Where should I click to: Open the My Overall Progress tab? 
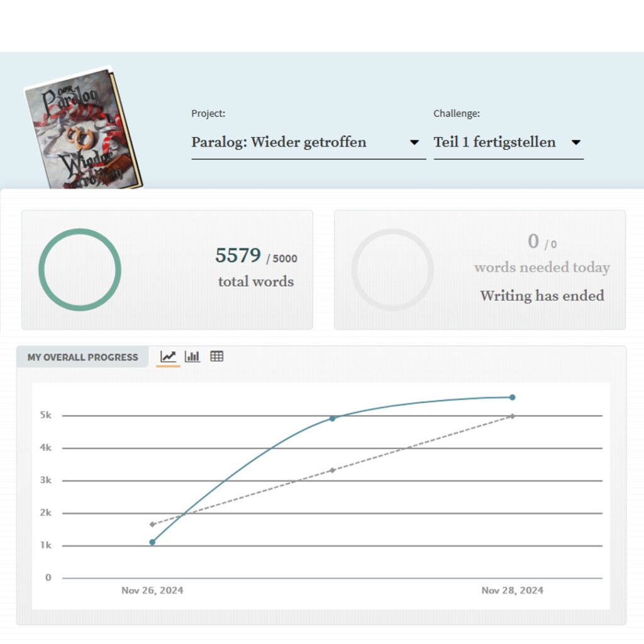tap(82, 357)
